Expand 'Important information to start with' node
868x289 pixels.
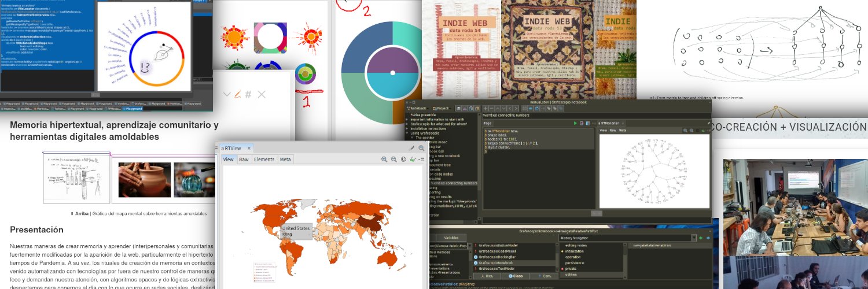407,120
